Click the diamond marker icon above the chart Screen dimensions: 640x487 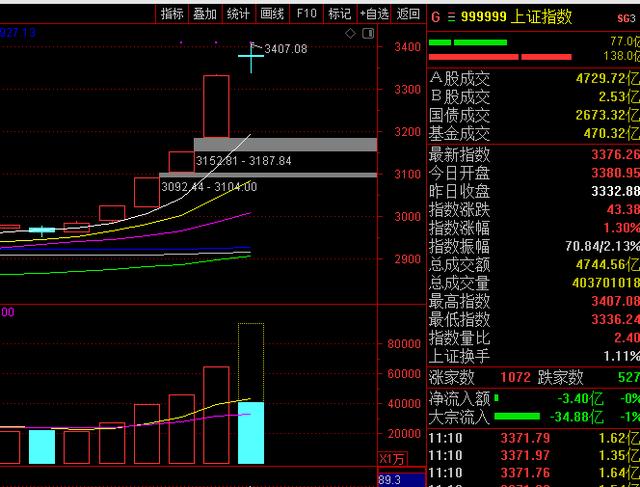(x=350, y=33)
